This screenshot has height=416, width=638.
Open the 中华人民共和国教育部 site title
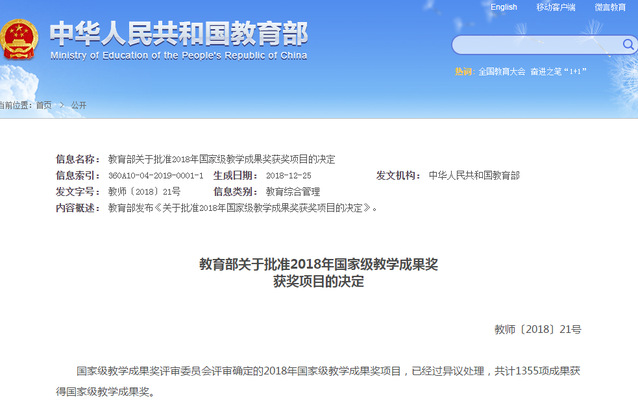coord(179,32)
